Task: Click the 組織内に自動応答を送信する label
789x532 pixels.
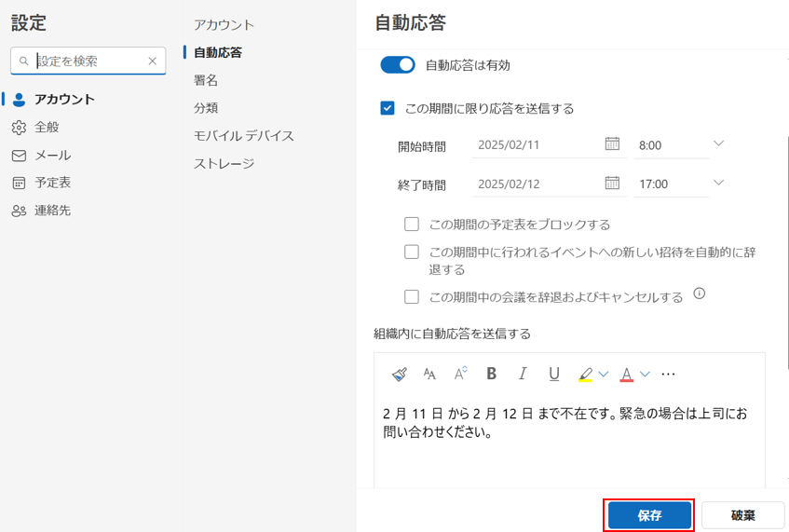Action: click(x=452, y=334)
